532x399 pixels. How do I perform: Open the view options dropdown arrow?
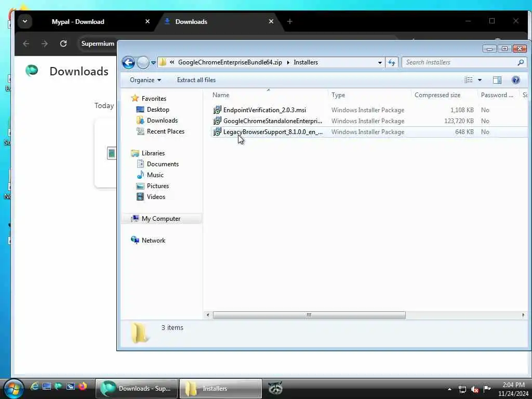(480, 80)
